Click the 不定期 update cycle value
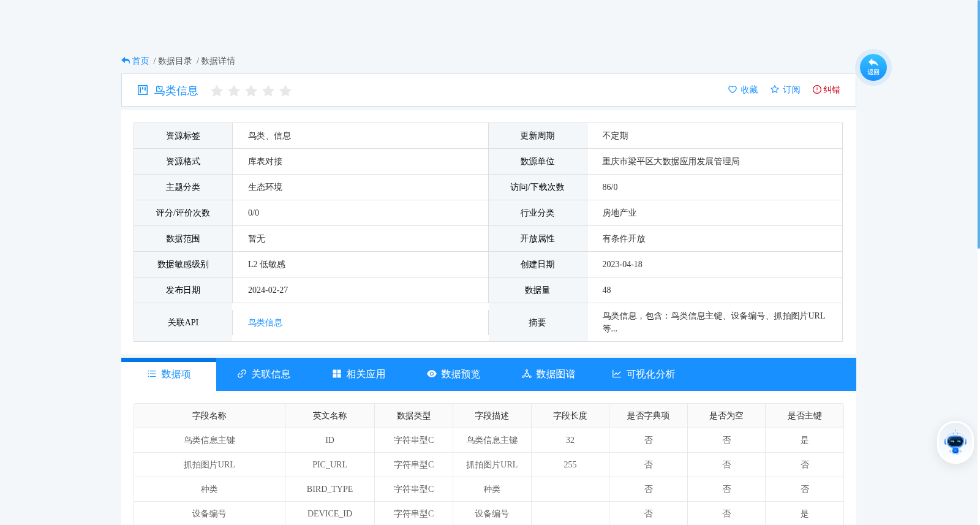Screen dimensions: 980x525 pos(615,135)
